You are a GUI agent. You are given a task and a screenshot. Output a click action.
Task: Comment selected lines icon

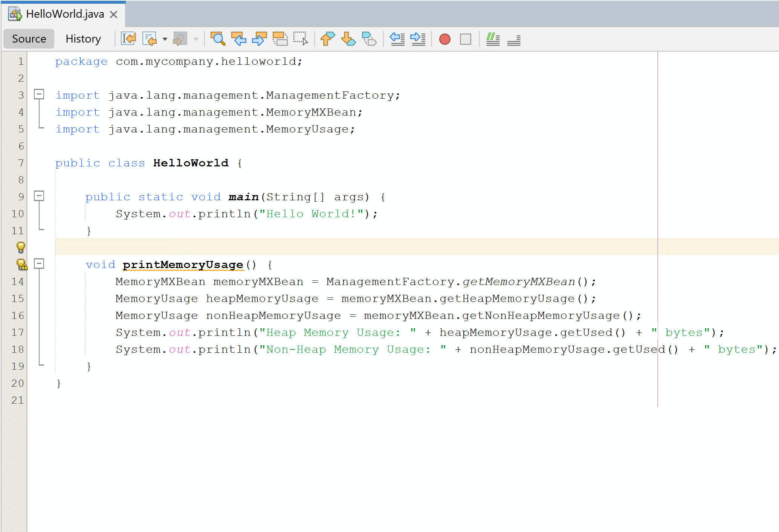point(493,39)
